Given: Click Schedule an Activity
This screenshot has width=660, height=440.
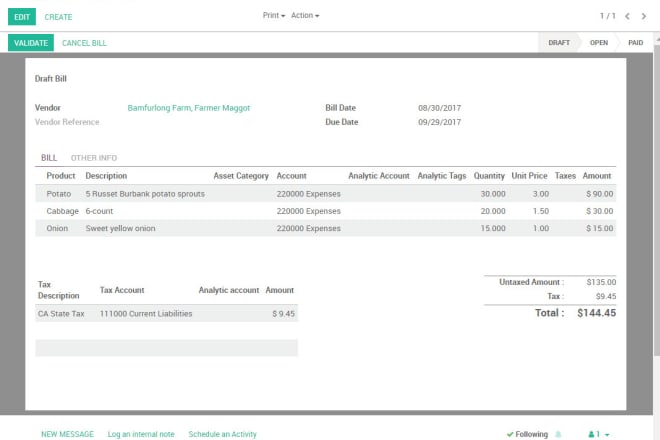Looking at the screenshot, I should 222,434.
